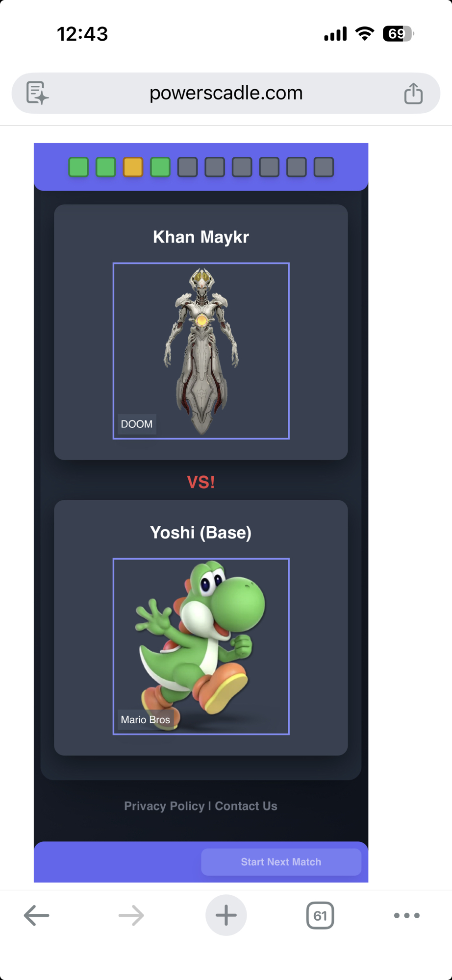Open the Contact Us link

(246, 806)
